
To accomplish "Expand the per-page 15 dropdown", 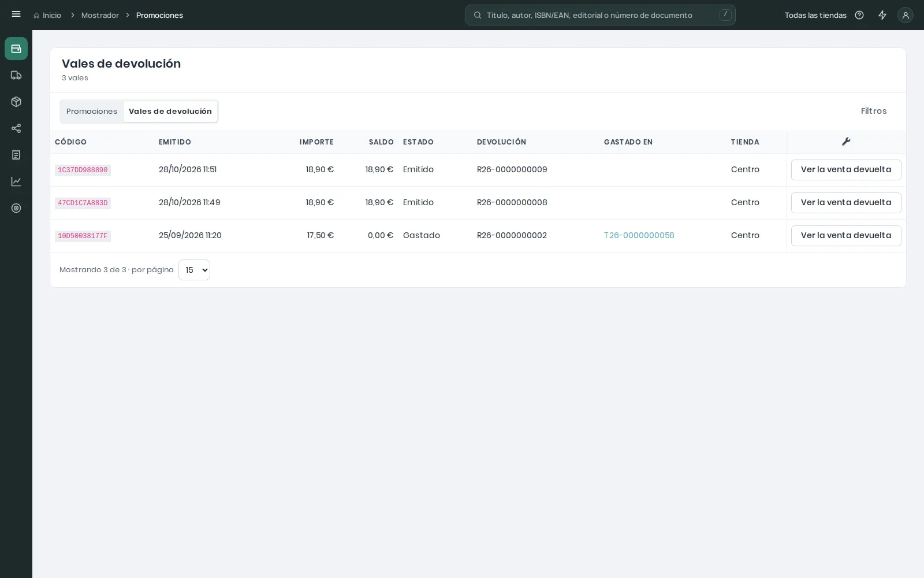I will [x=194, y=270].
